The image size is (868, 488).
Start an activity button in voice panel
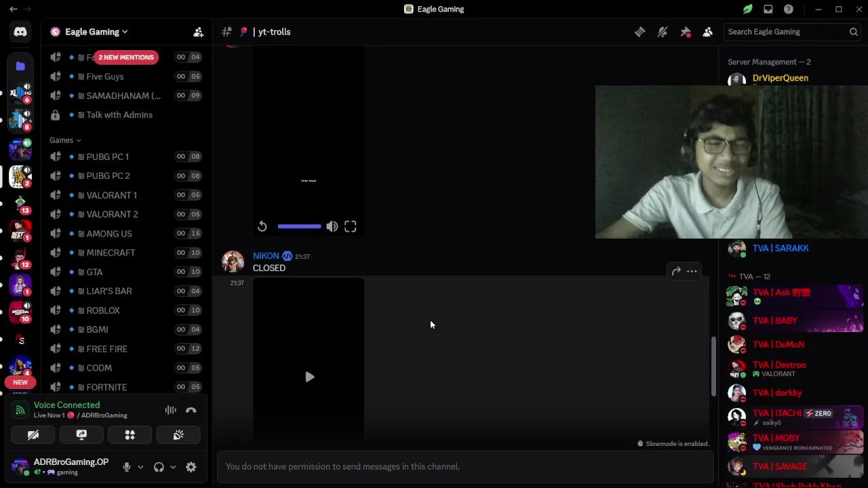click(x=130, y=435)
